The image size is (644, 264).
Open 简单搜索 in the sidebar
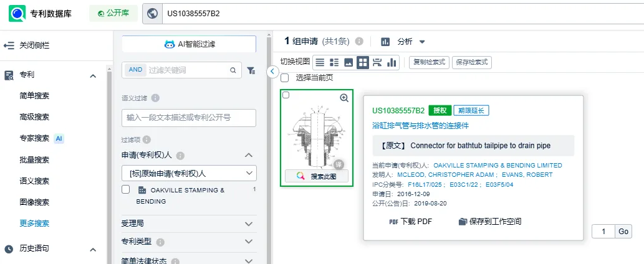(x=34, y=96)
